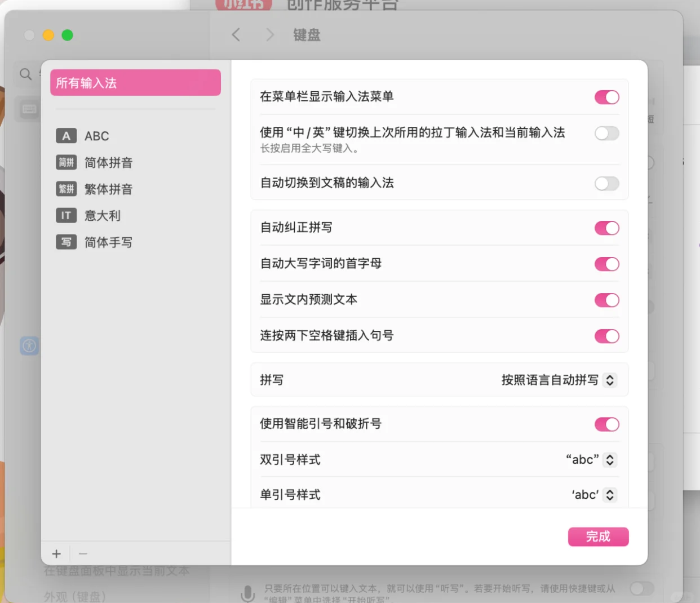Select 所有输入法 in the sidebar

coord(135,82)
